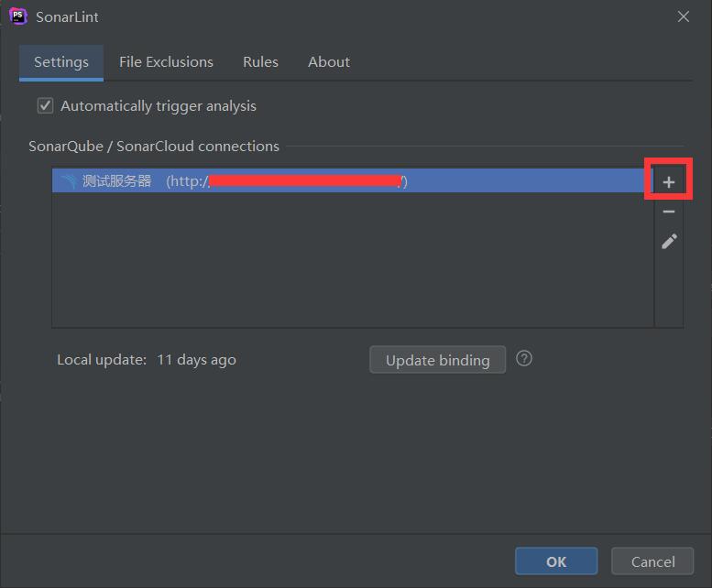This screenshot has width=712, height=588.
Task: Open the About tab
Action: coord(329,62)
